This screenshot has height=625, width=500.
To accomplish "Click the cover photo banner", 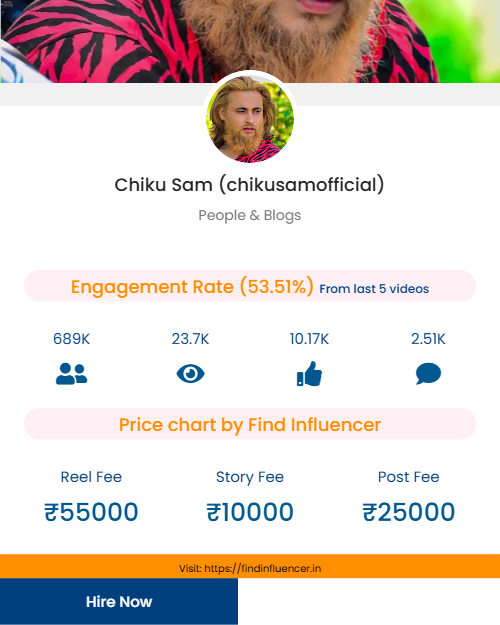I will 250,41.
